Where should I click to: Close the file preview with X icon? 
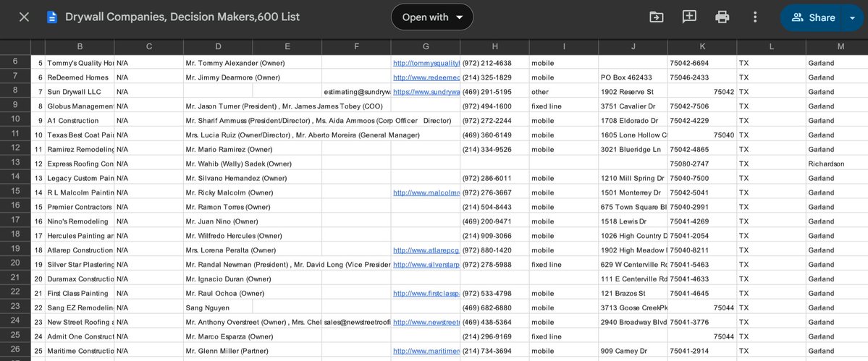24,17
